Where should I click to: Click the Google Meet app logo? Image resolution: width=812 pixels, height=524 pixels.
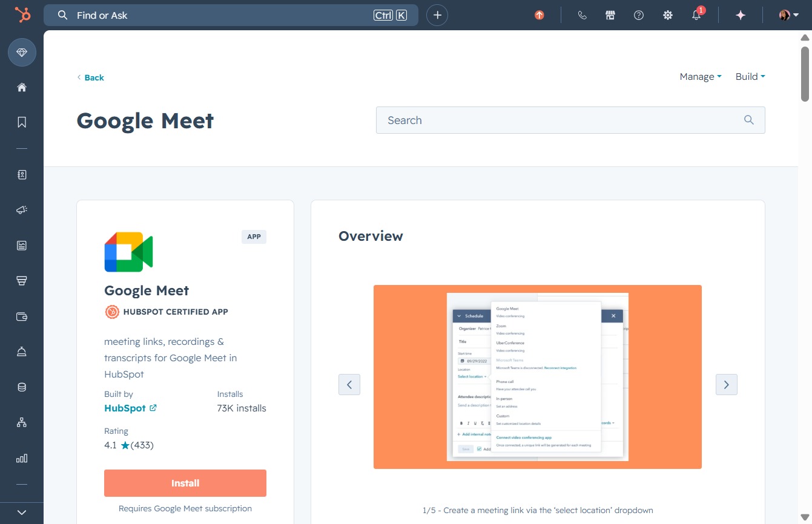coord(128,252)
